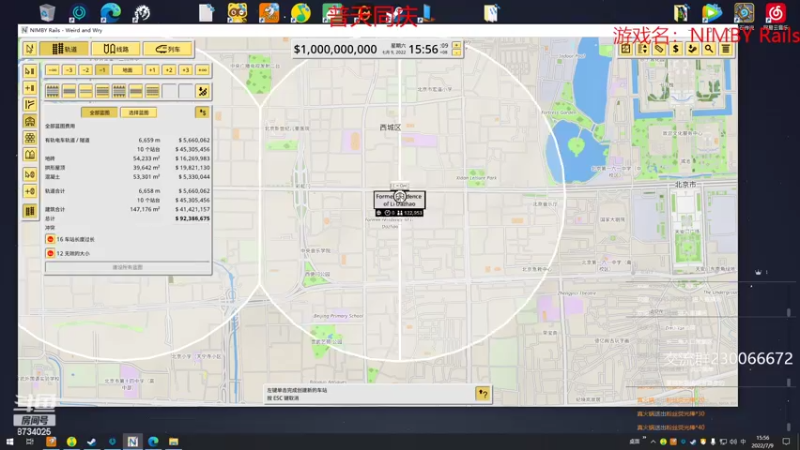Select the highest elevated level button

tap(203, 70)
